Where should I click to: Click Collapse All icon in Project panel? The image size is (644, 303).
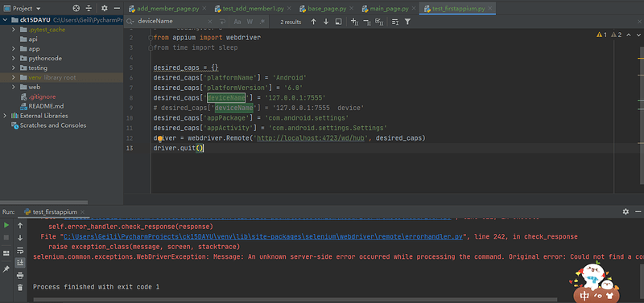point(89,8)
